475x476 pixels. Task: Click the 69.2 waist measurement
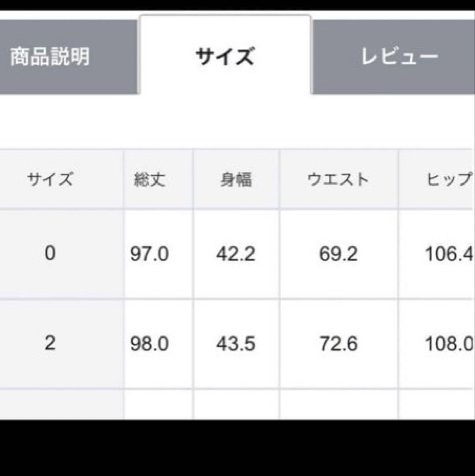(338, 253)
